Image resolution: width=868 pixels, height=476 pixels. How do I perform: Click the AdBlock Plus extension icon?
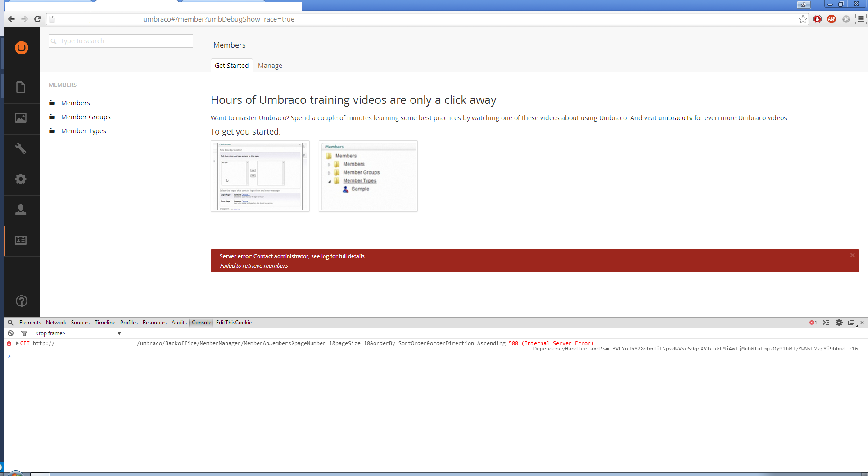[x=832, y=19]
